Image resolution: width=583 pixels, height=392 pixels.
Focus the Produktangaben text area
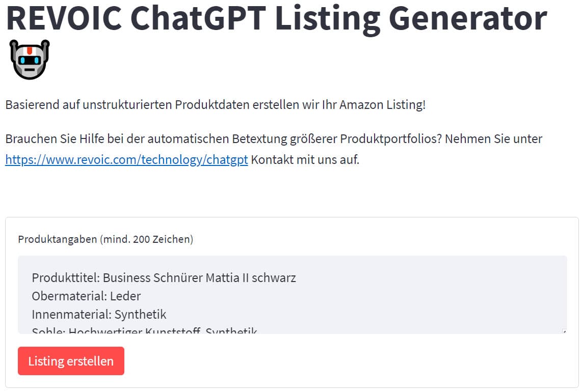point(292,294)
